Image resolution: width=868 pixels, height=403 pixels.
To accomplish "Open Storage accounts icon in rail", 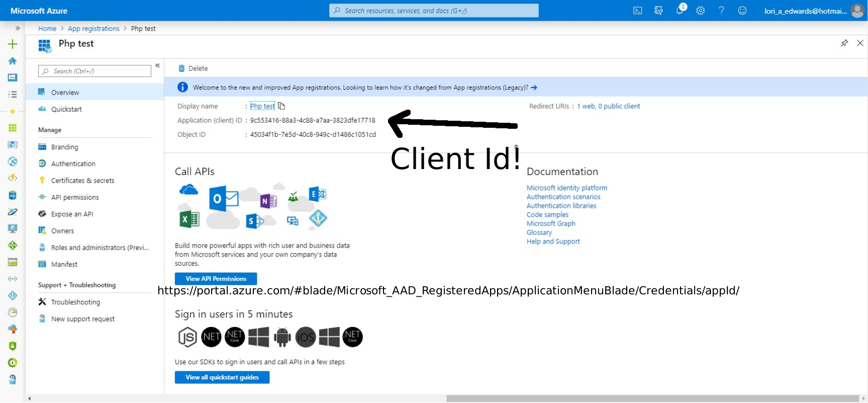I will coord(13,262).
